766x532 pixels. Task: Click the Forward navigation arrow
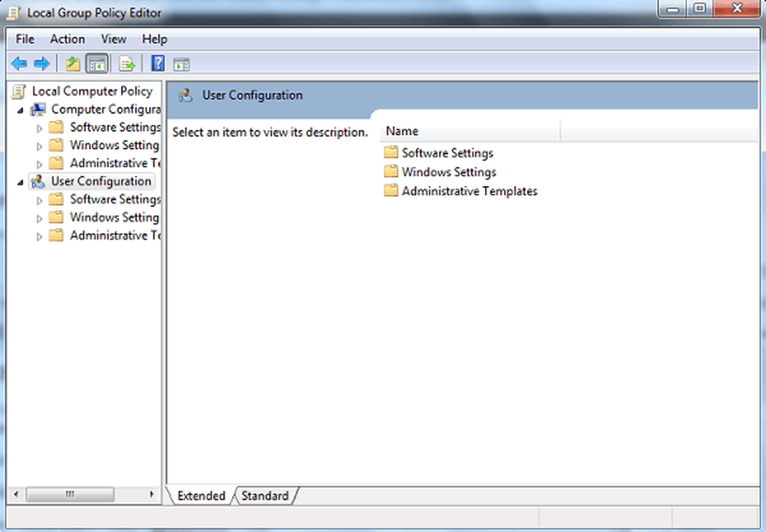[x=41, y=64]
